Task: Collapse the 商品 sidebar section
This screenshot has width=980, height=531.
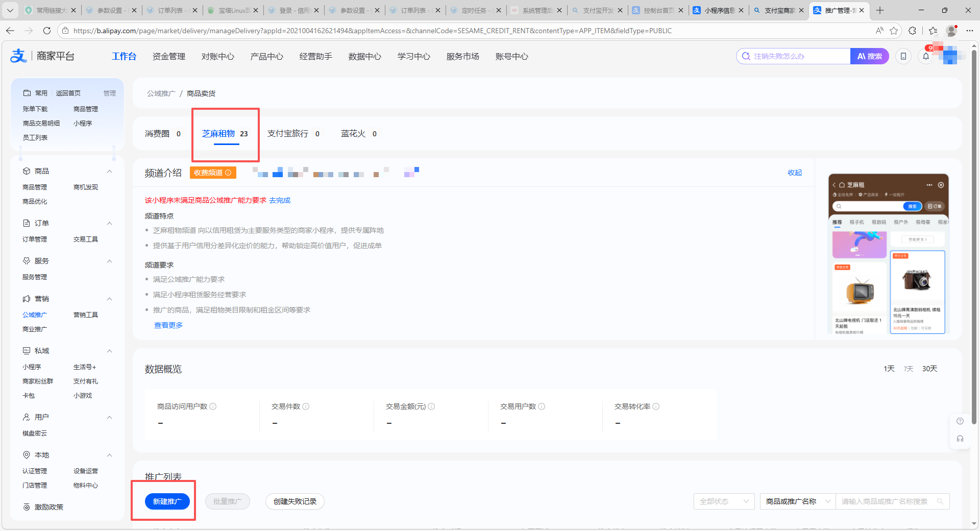Action: tap(109, 171)
